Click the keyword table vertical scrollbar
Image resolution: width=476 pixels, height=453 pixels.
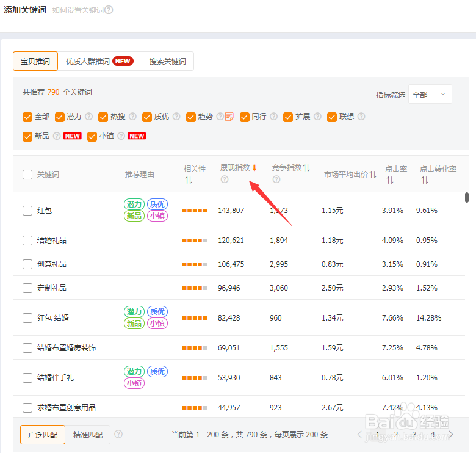467,197
